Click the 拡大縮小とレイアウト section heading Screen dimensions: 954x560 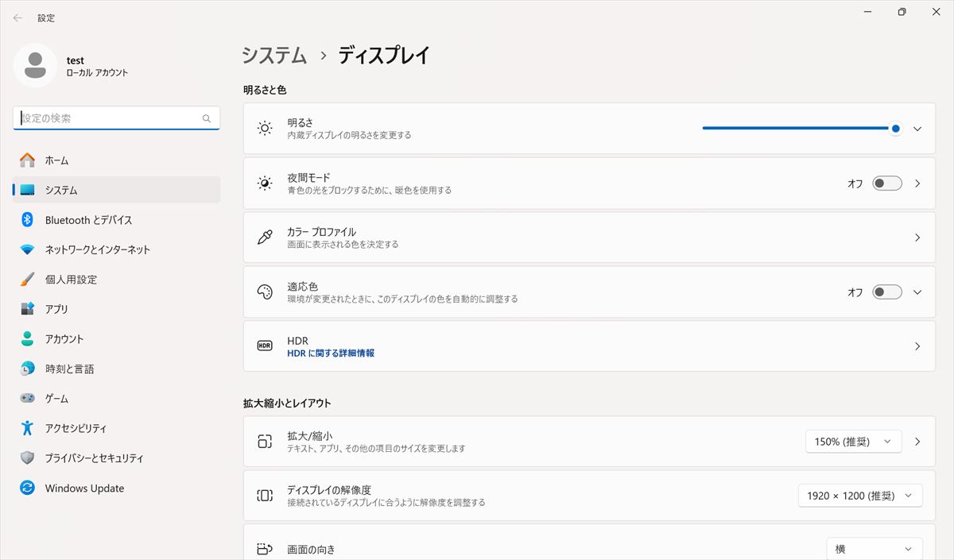[x=287, y=403]
